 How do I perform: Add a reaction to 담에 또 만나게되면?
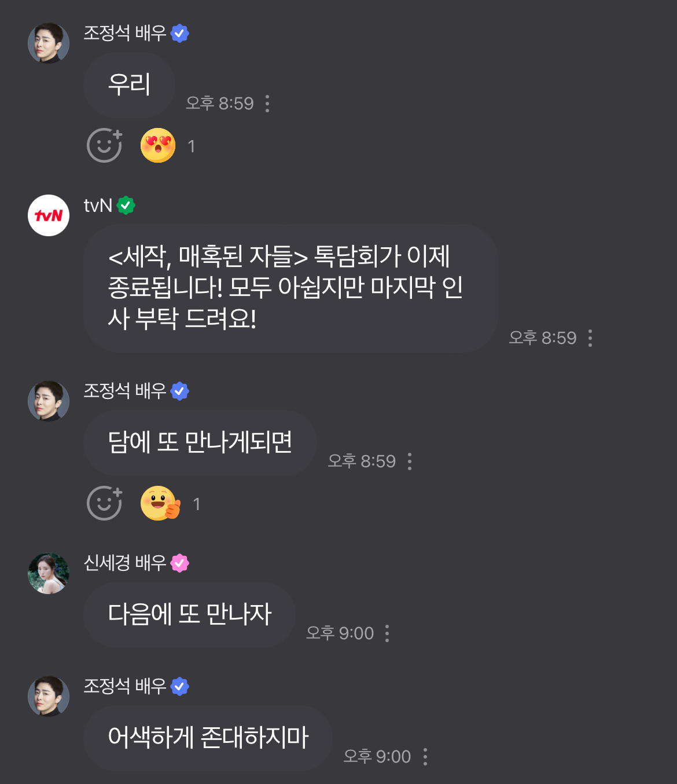[105, 503]
